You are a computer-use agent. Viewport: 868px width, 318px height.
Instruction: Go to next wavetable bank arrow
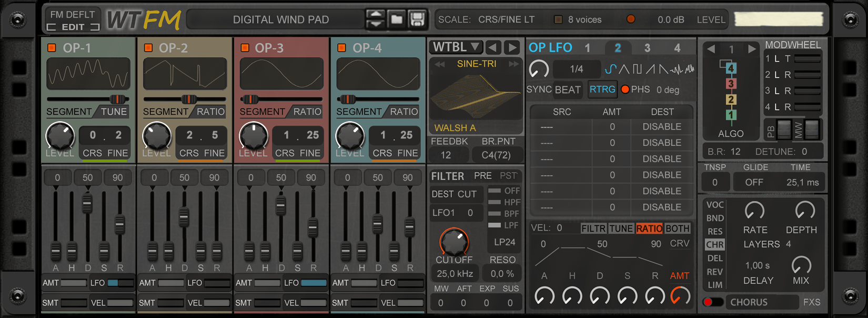click(x=511, y=47)
